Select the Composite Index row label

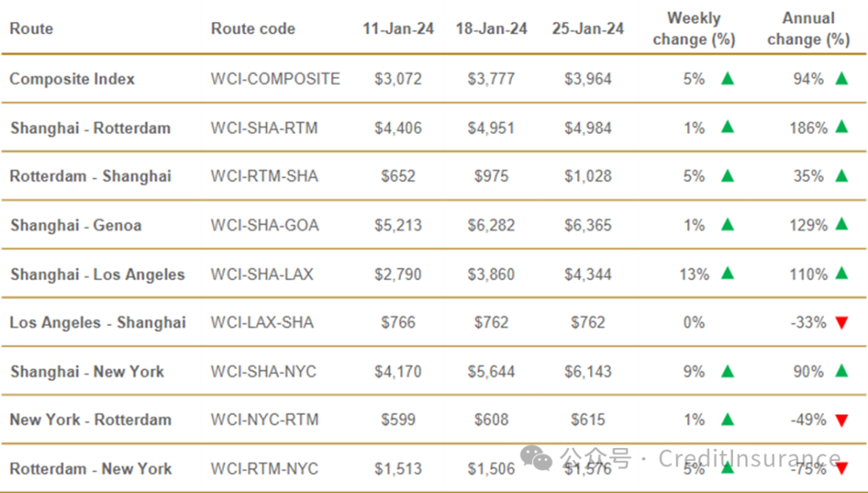72,79
